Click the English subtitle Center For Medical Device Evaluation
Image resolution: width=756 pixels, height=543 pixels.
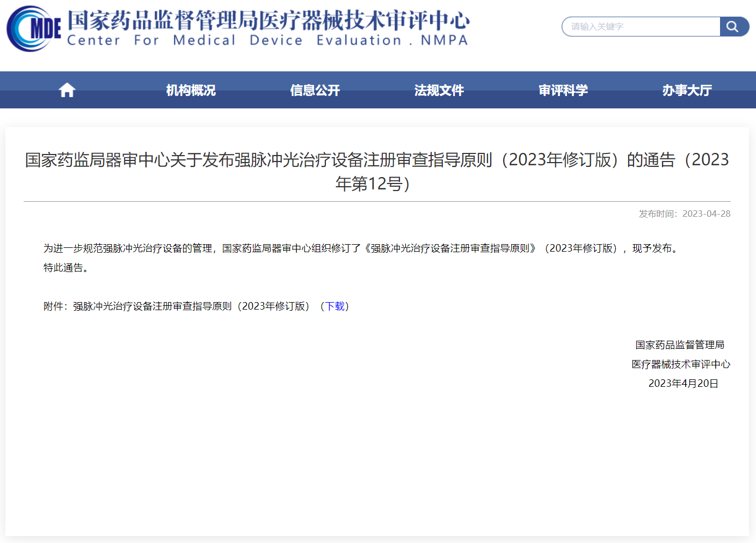[x=267, y=41]
